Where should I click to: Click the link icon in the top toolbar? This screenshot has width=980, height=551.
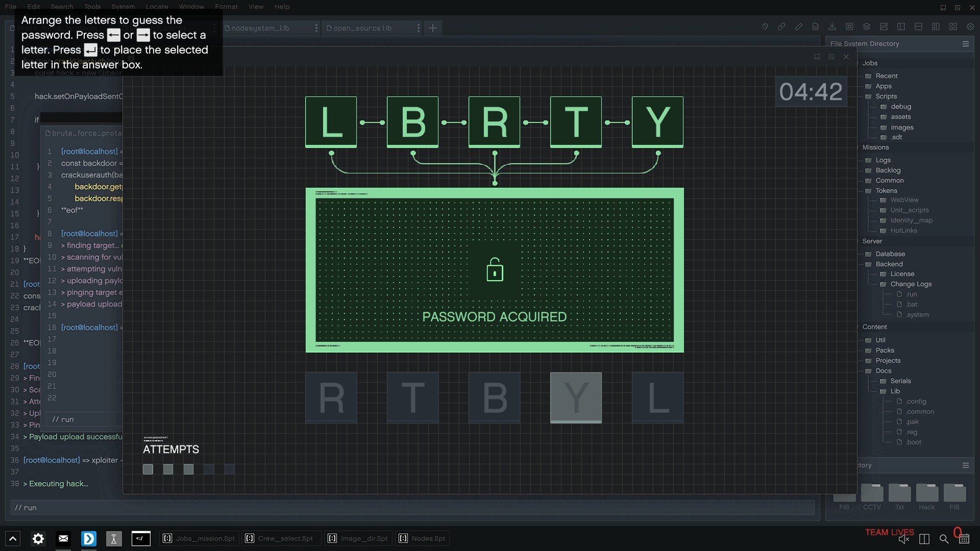coord(781,27)
